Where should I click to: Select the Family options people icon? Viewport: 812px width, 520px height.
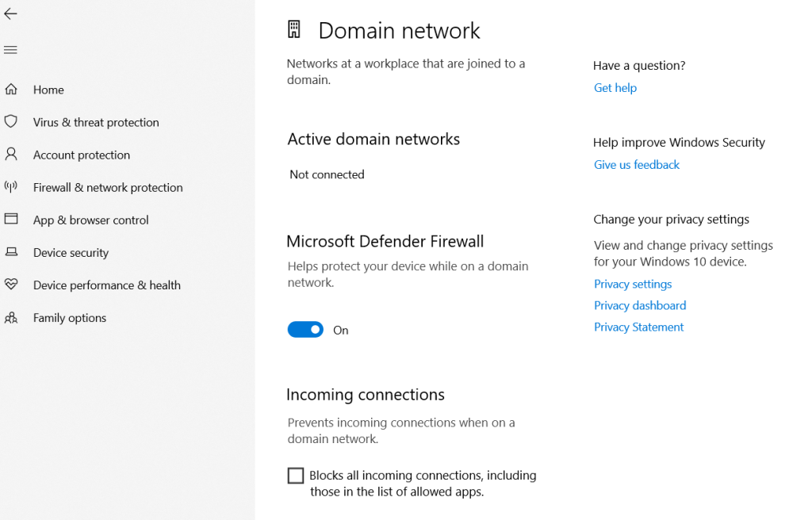11,318
